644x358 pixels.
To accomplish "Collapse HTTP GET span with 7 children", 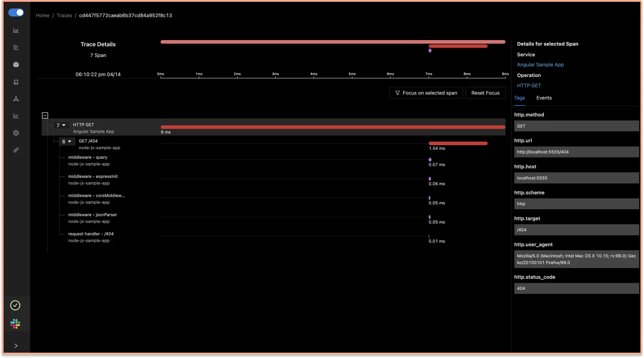I will [61, 126].
